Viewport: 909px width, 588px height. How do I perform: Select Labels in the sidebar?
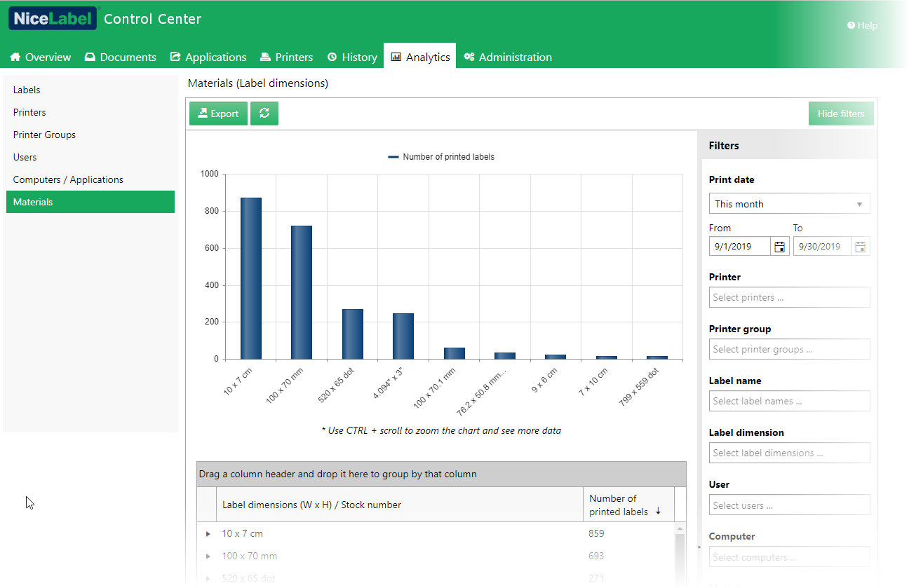coord(90,90)
